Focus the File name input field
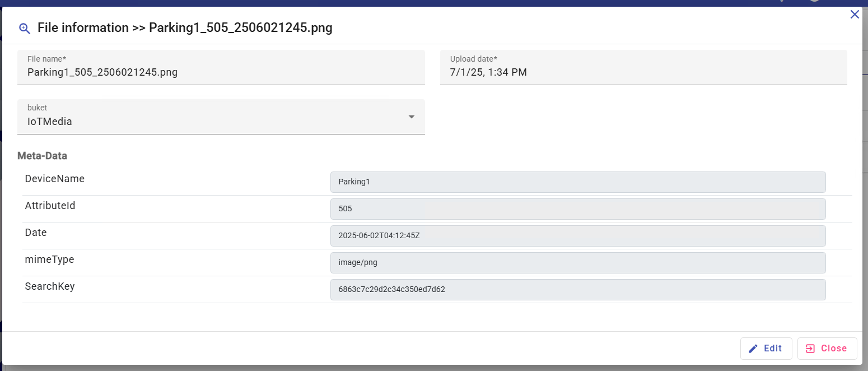This screenshot has height=371, width=868. [221, 72]
